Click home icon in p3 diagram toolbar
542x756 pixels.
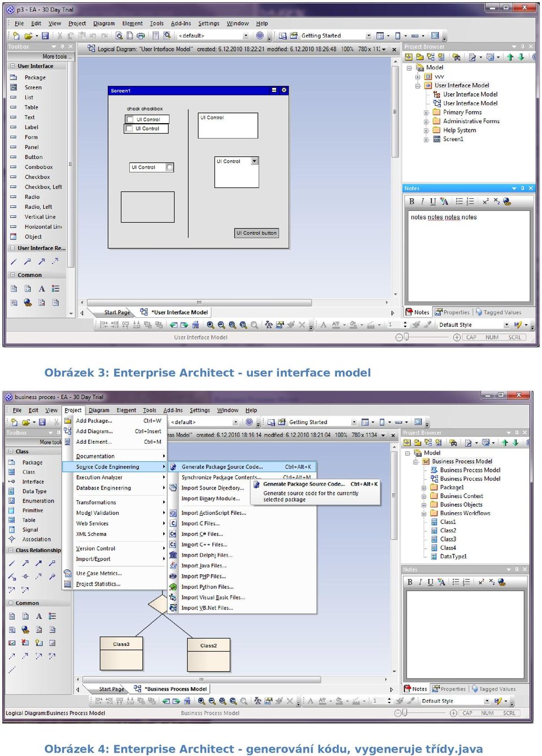coord(195,325)
